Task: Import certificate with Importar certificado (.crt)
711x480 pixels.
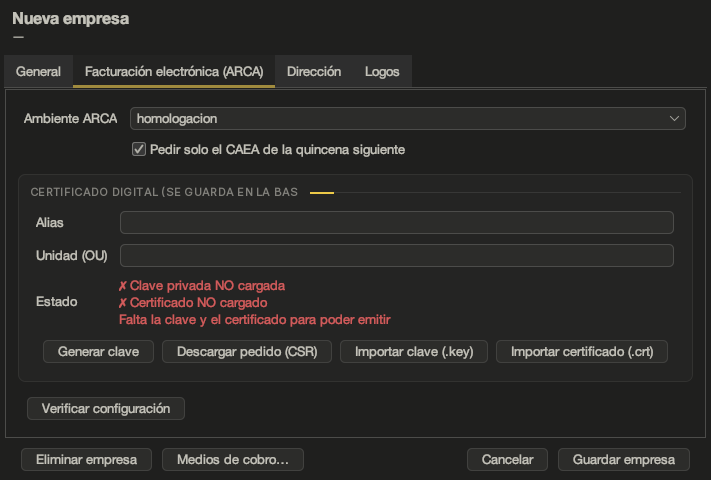Action: (x=582, y=352)
